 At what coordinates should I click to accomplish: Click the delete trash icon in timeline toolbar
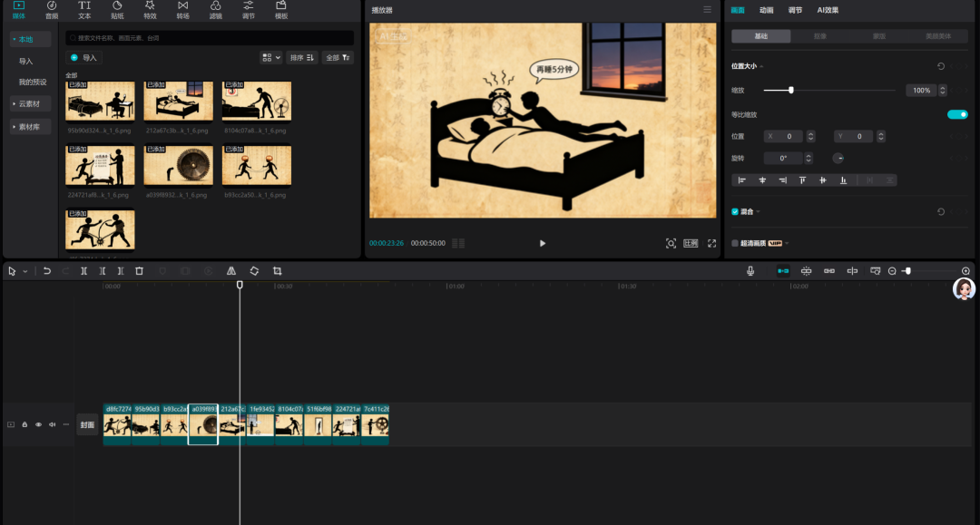[139, 271]
